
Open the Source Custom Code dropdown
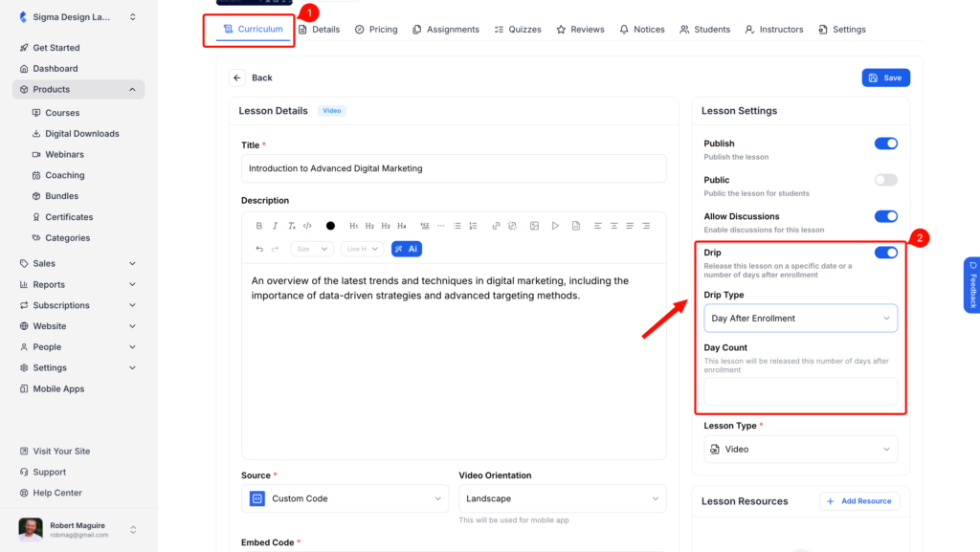[x=345, y=498]
